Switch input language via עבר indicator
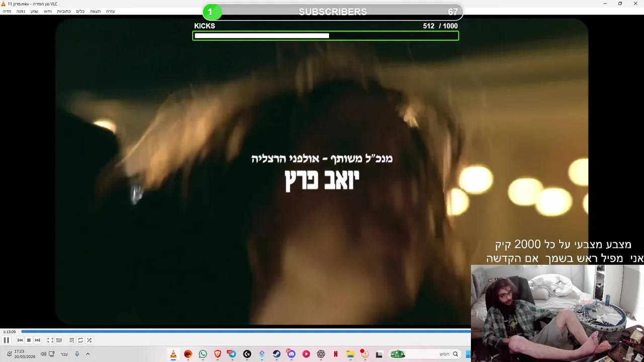Image resolution: width=644 pixels, height=362 pixels. (64, 354)
